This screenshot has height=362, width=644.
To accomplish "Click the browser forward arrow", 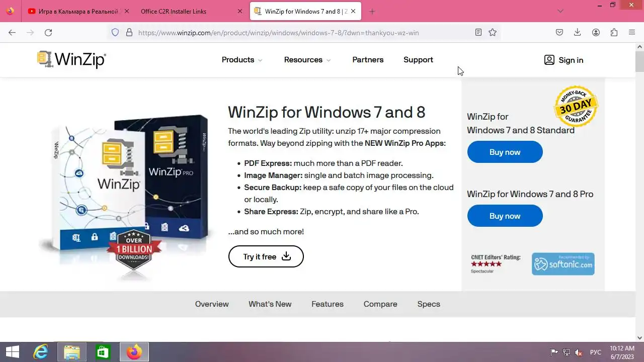I will pos(30,32).
